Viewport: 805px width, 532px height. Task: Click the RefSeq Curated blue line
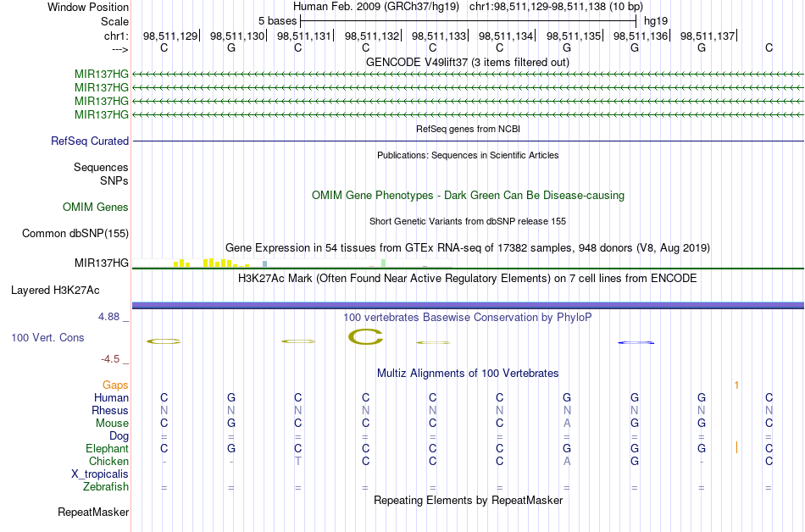(x=468, y=141)
